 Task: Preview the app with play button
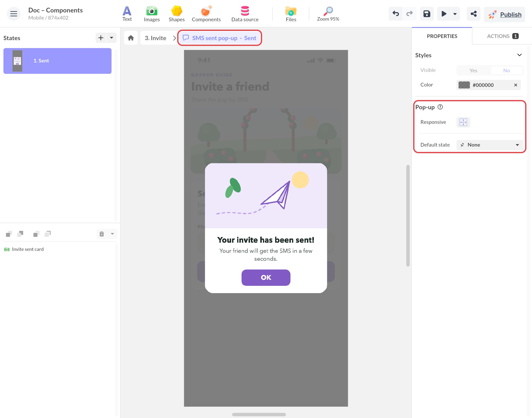[444, 14]
